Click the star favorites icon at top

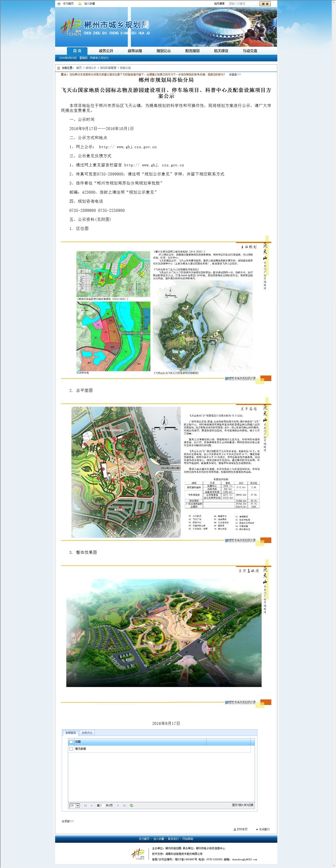80,4
